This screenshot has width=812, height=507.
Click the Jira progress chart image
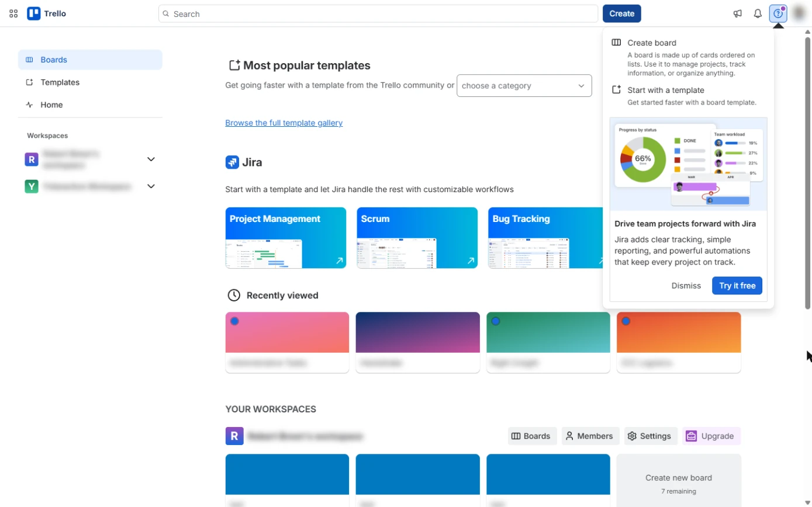(x=689, y=164)
